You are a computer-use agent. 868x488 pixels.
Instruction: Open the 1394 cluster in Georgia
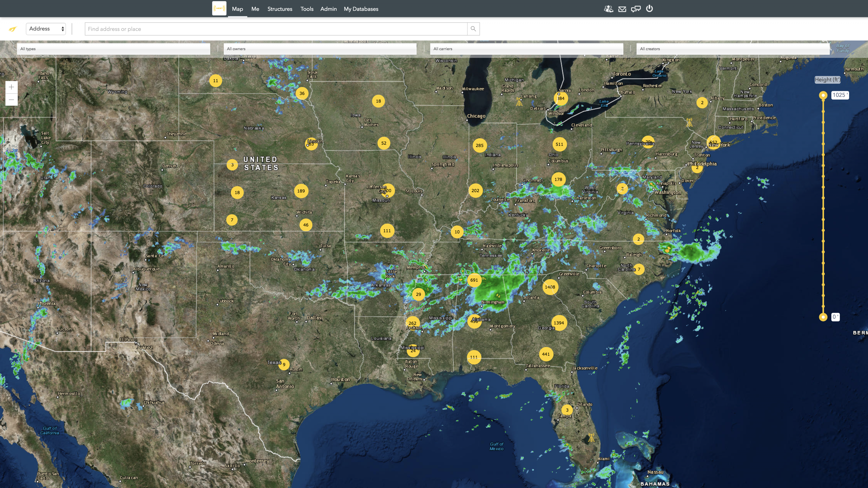coord(559,323)
